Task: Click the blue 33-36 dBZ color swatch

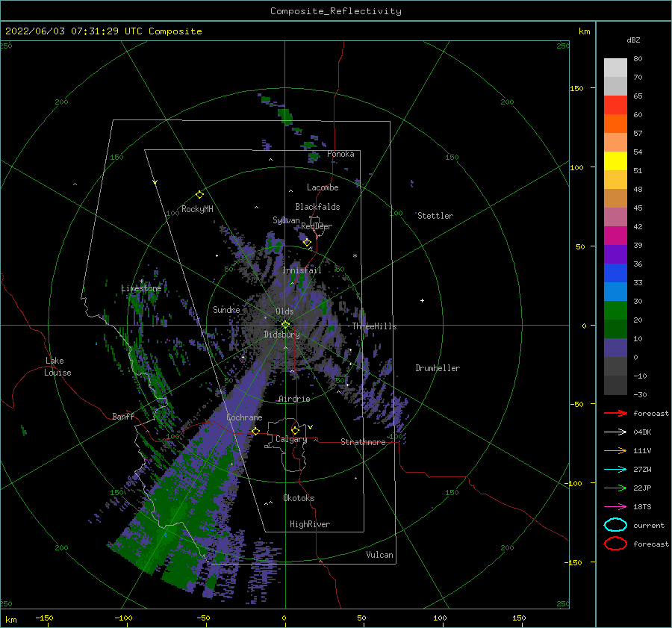Action: [615, 273]
